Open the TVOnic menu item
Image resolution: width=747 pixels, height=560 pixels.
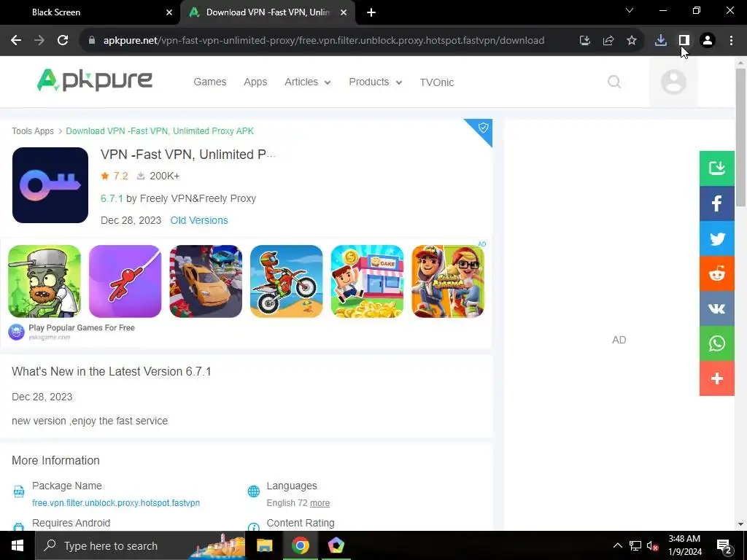click(x=437, y=82)
